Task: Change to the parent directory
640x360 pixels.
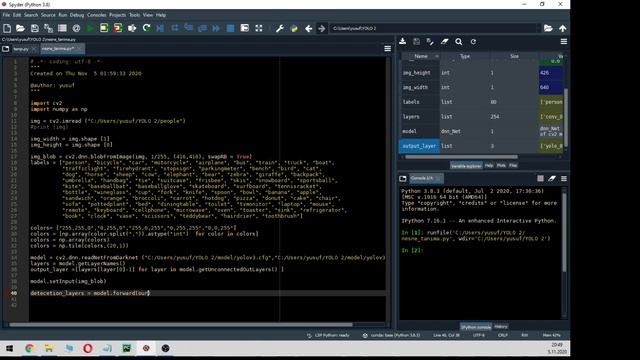Action: [562, 28]
